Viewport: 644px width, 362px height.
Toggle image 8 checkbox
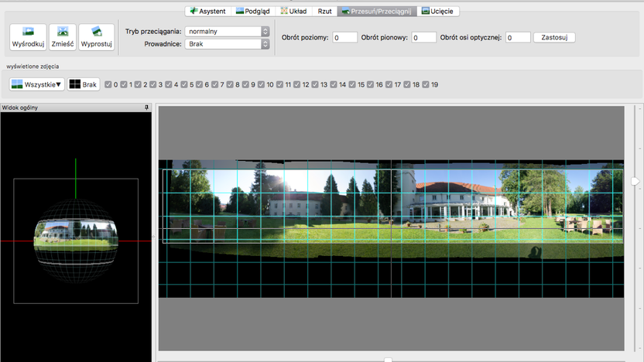[230, 84]
